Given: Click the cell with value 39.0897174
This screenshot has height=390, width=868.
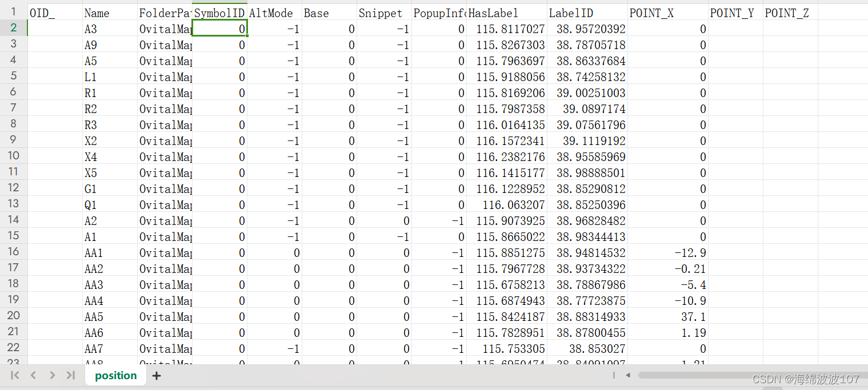Looking at the screenshot, I should 587,108.
